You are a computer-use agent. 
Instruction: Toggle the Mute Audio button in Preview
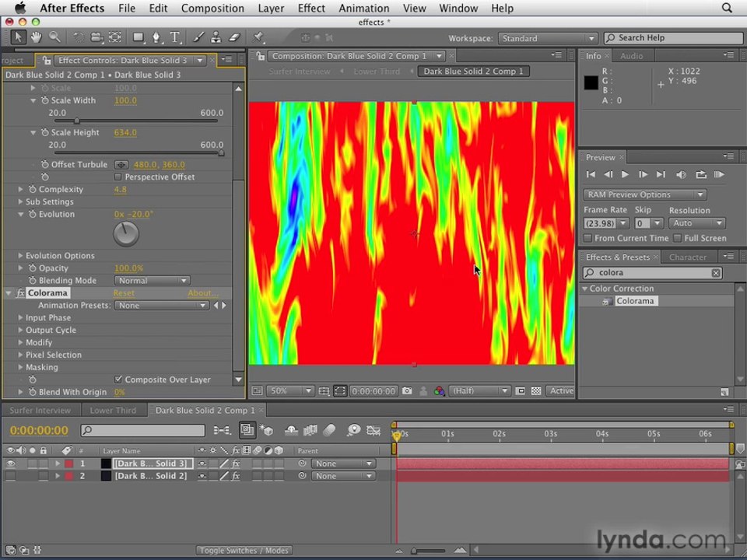[682, 175]
